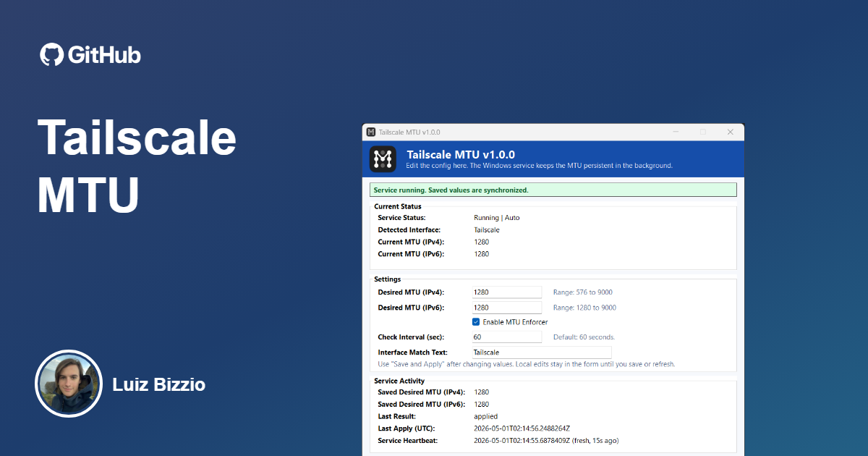Click the Detected Interface value 'Tailscale'
This screenshot has width=868, height=456.
487,230
